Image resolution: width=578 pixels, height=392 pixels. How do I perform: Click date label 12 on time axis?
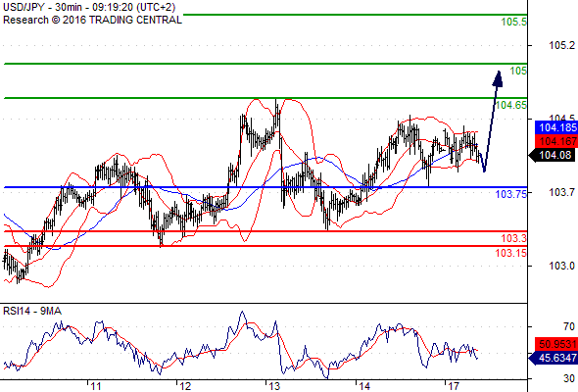tap(185, 386)
